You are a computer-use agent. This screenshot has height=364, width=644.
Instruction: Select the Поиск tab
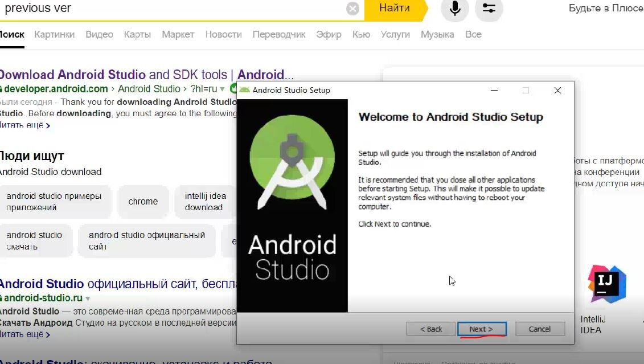(x=12, y=35)
